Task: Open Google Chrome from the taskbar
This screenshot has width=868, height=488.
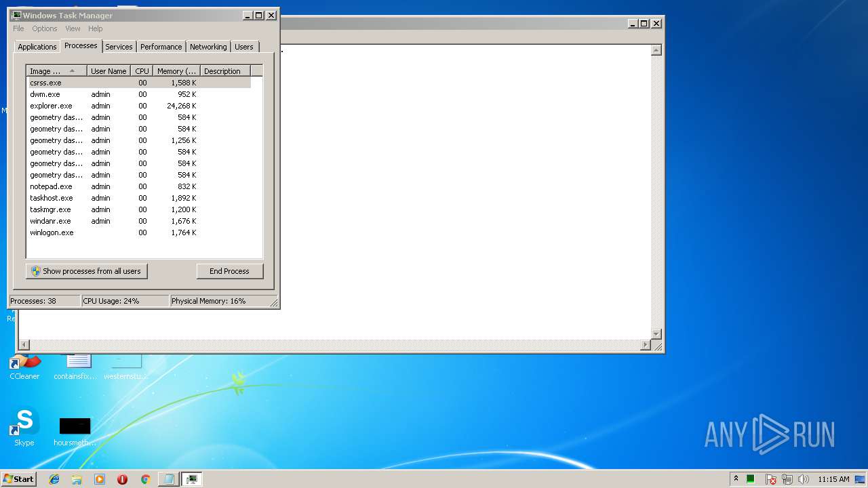Action: [145, 479]
